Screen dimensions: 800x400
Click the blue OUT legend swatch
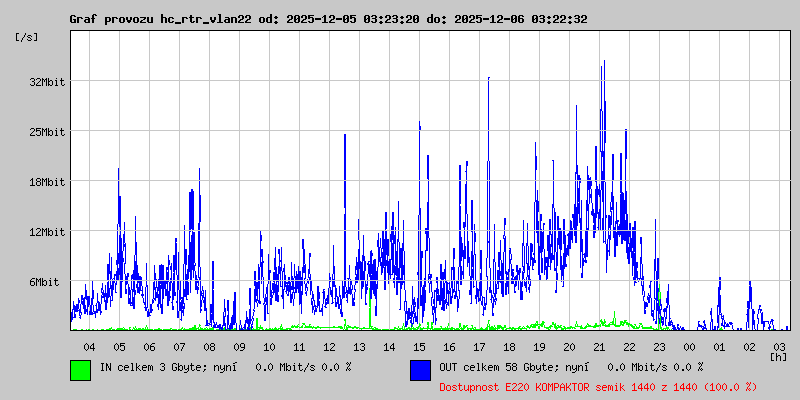pyautogui.click(x=420, y=370)
